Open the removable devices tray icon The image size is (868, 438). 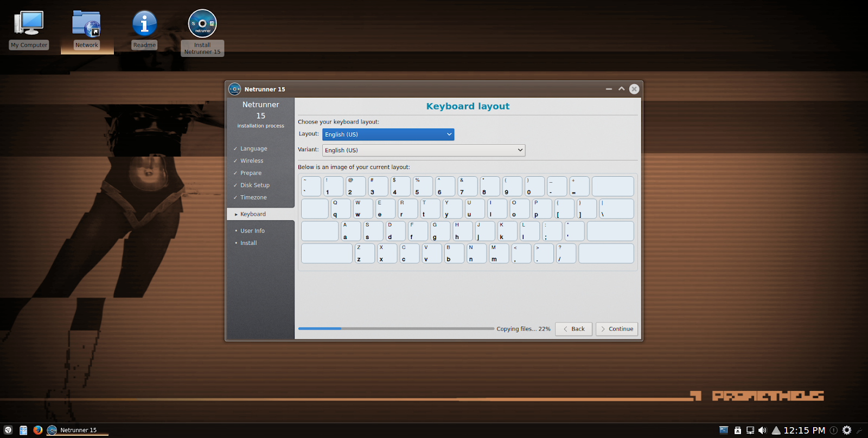point(738,430)
